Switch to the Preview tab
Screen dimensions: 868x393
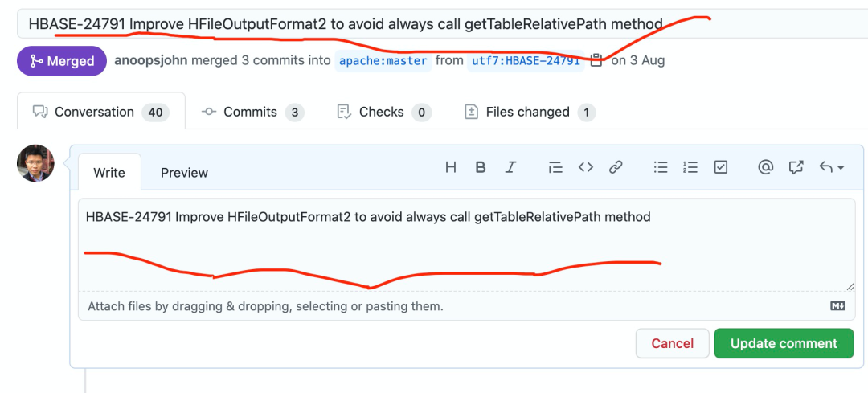tap(184, 173)
